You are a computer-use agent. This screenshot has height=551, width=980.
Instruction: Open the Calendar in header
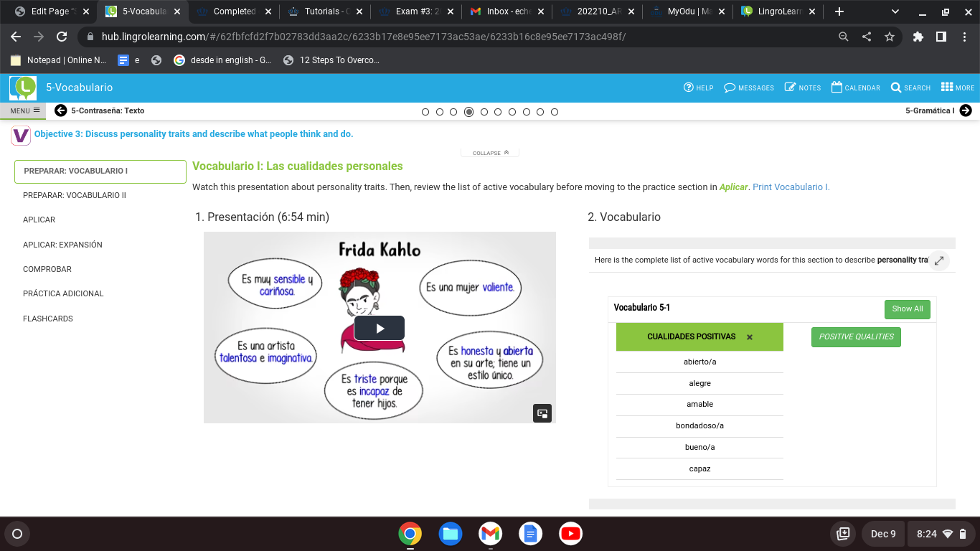click(x=856, y=88)
